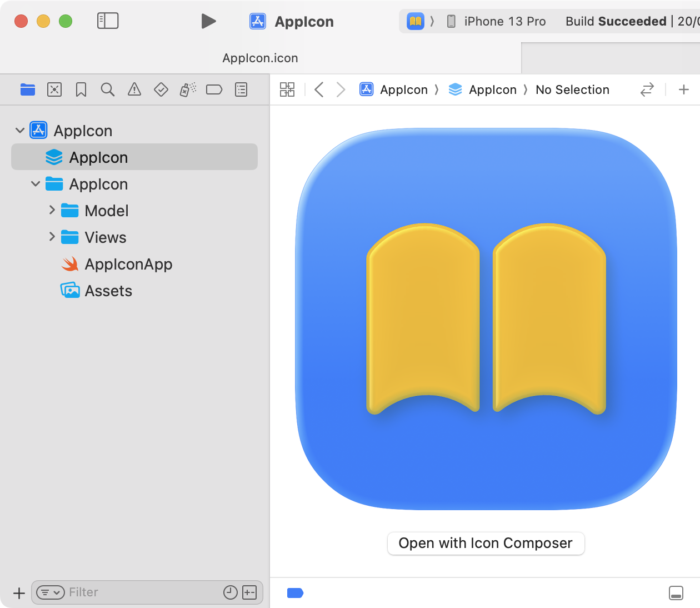The height and width of the screenshot is (608, 700).
Task: Open the Test navigator
Action: (161, 89)
